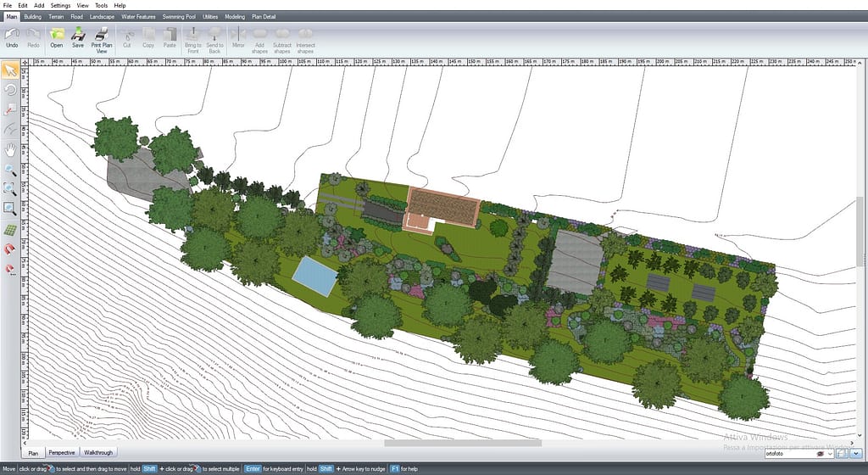Click Print Plan View
This screenshot has width=868, height=475.
click(102, 41)
